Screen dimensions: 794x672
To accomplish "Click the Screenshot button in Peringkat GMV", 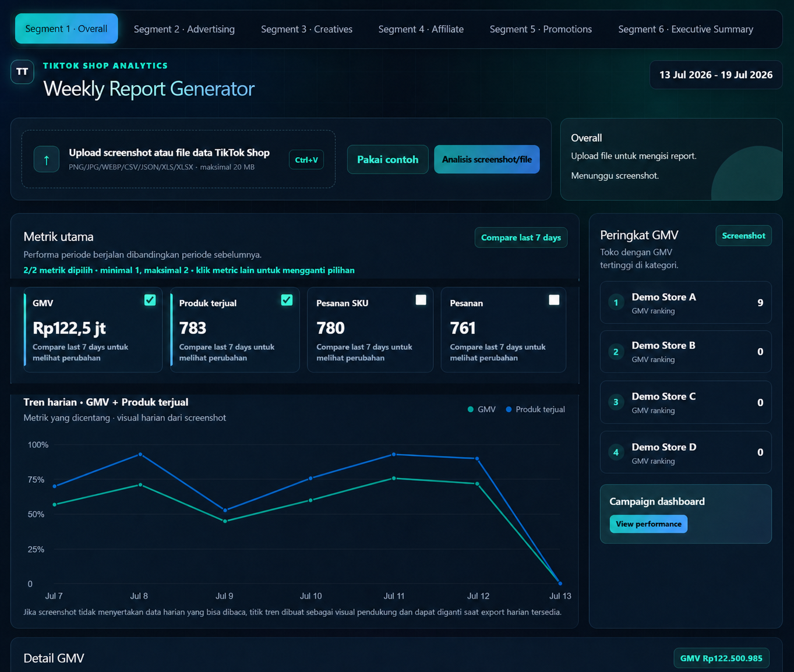I will click(x=743, y=236).
